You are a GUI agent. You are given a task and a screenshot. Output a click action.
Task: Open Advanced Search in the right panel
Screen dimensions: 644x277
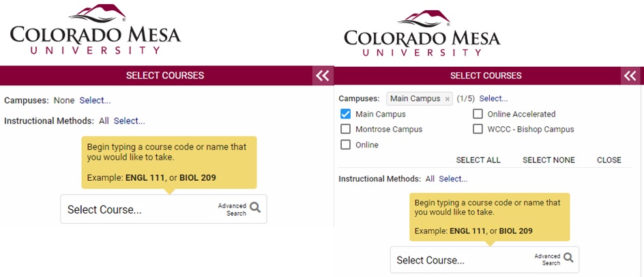[547, 259]
